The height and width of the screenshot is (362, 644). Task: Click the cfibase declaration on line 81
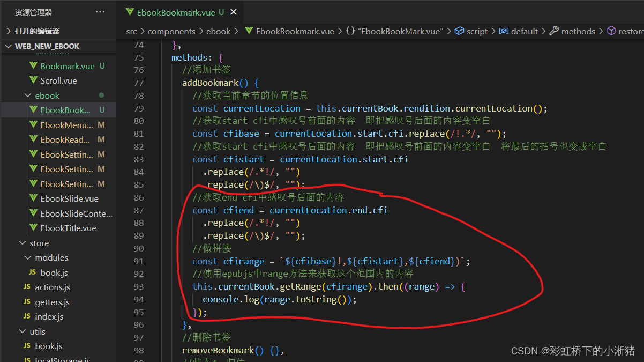pyautogui.click(x=241, y=134)
